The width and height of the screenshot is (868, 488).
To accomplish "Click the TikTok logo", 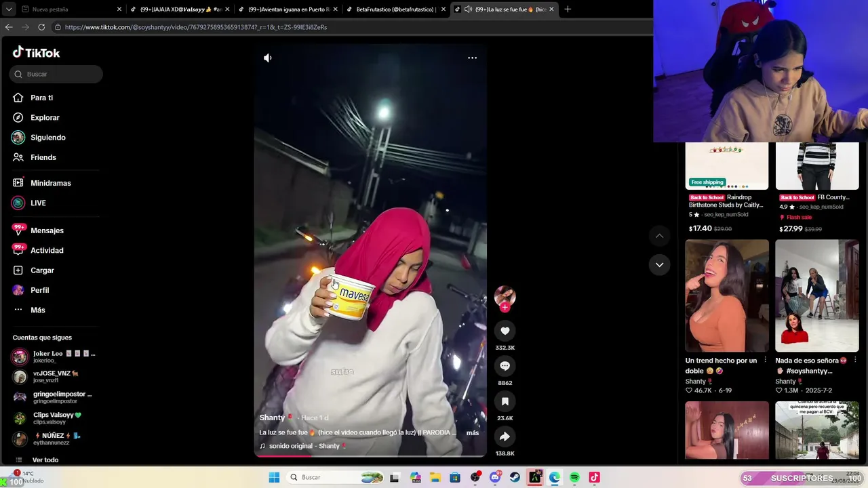I will [x=36, y=53].
